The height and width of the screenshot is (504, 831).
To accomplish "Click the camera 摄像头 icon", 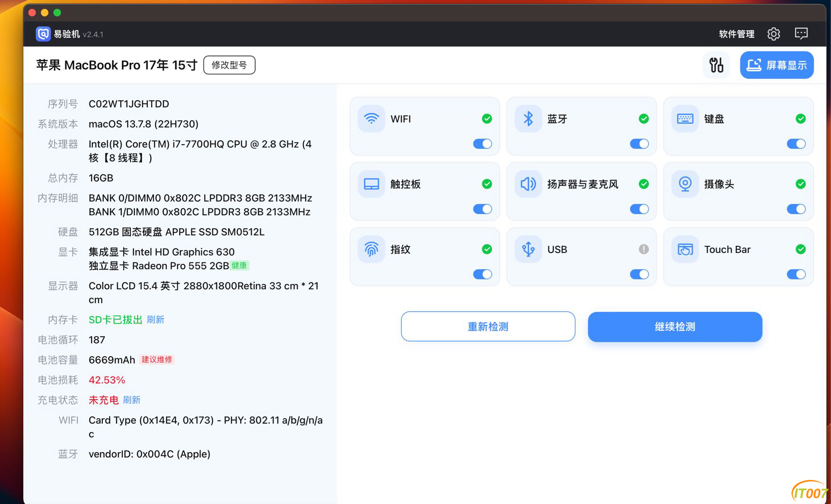I will (685, 184).
